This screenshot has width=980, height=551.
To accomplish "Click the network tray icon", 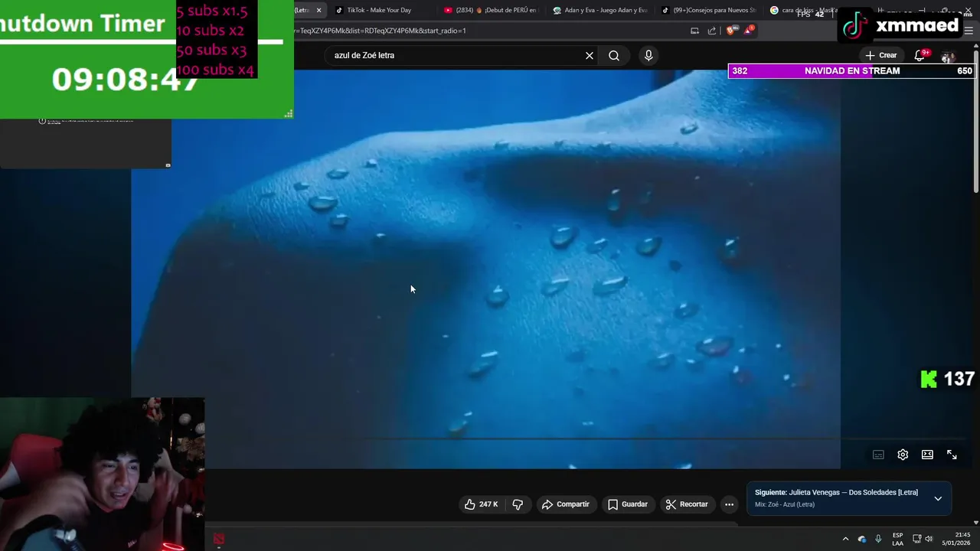I will (x=916, y=539).
